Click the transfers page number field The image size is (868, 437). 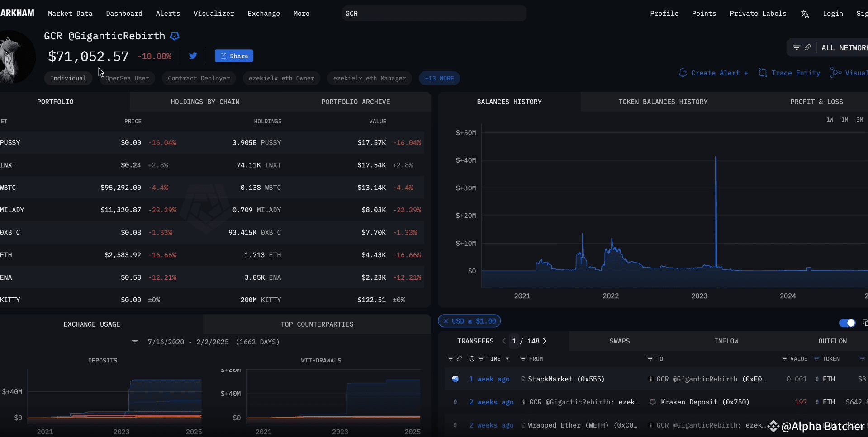click(514, 341)
